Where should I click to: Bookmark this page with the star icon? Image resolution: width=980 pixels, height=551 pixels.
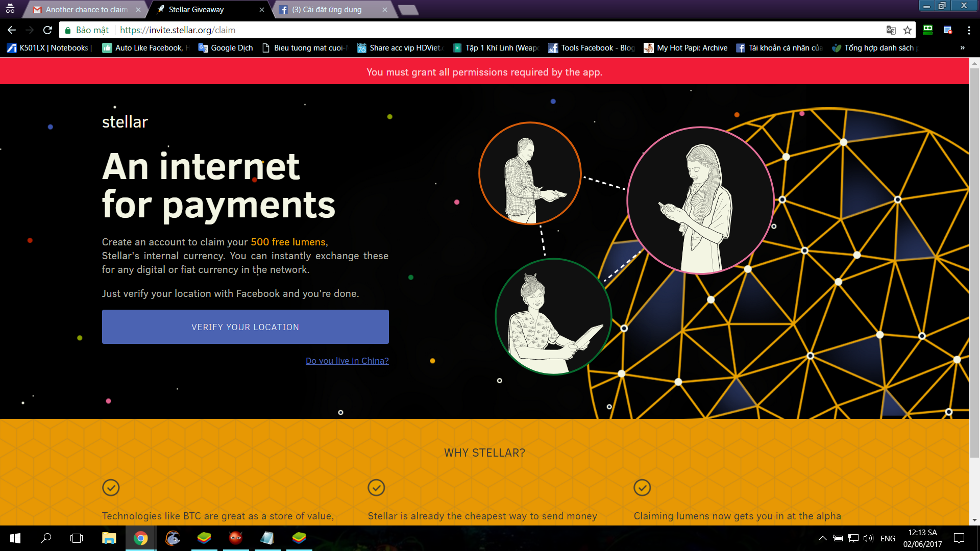click(x=908, y=30)
